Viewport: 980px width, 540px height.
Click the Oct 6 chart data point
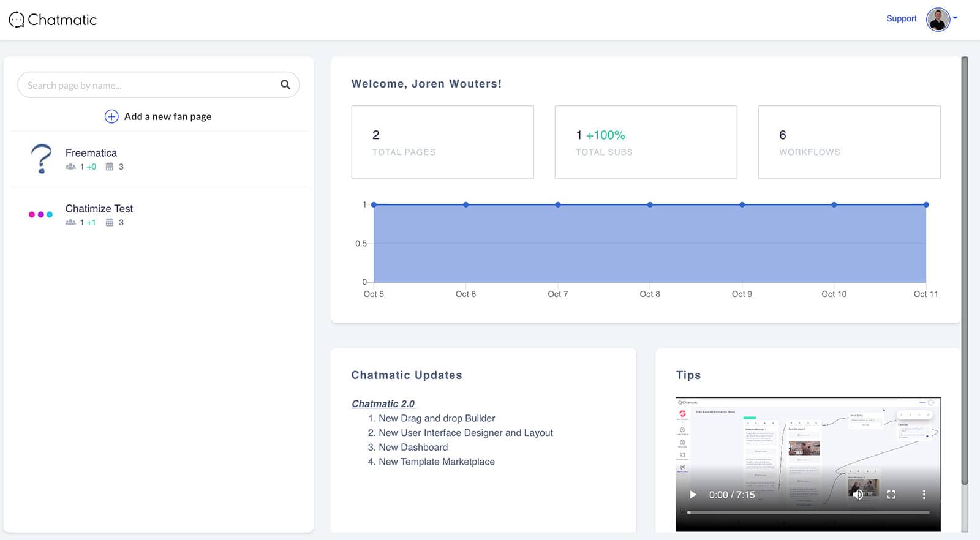tap(466, 204)
